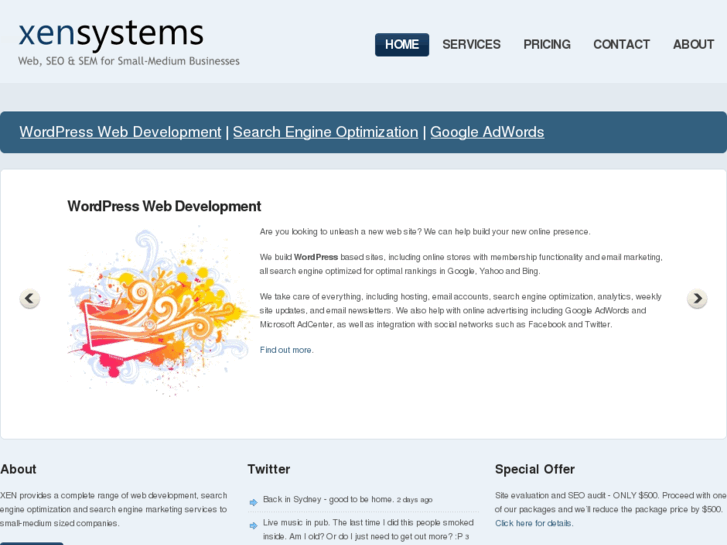This screenshot has width=727, height=545.
Task: Click the Find out more link
Action: [287, 350]
